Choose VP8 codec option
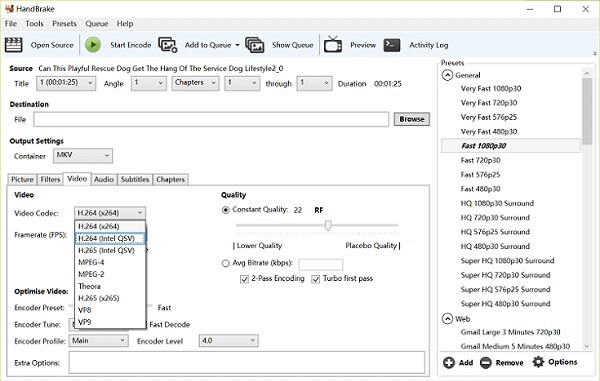This screenshot has height=381, width=600. (x=110, y=310)
